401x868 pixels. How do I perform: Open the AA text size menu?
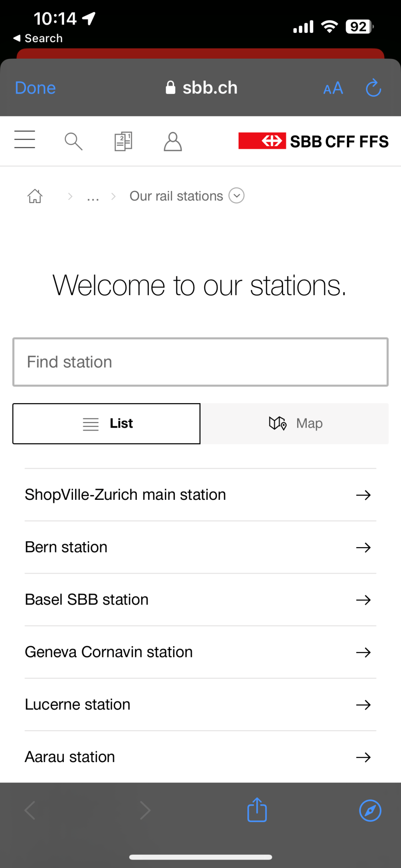333,88
